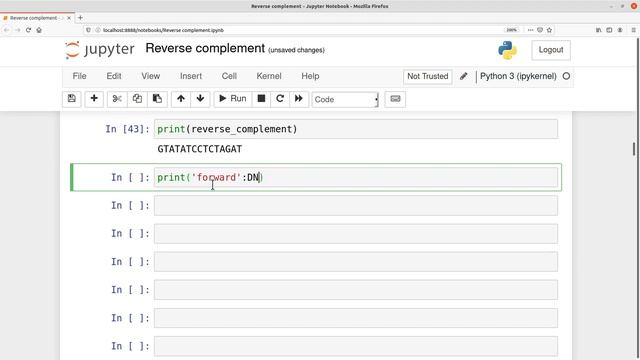The height and width of the screenshot is (360, 640).
Task: Open the Insert menu
Action: pos(191,76)
